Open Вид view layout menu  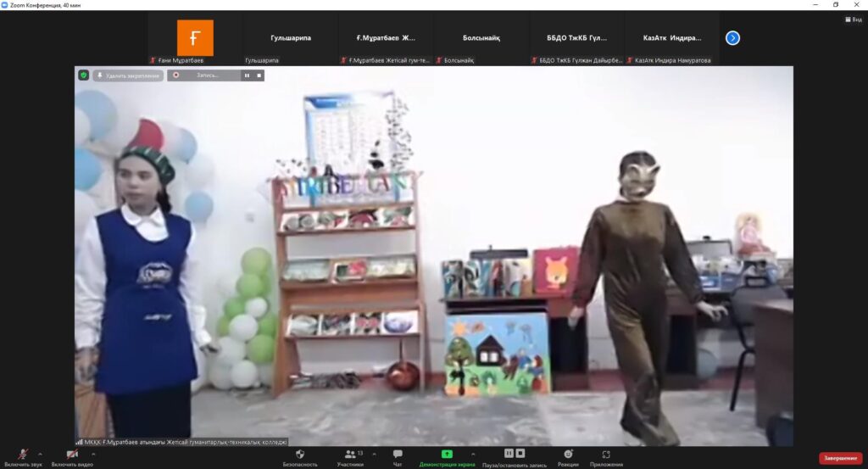[x=854, y=20]
